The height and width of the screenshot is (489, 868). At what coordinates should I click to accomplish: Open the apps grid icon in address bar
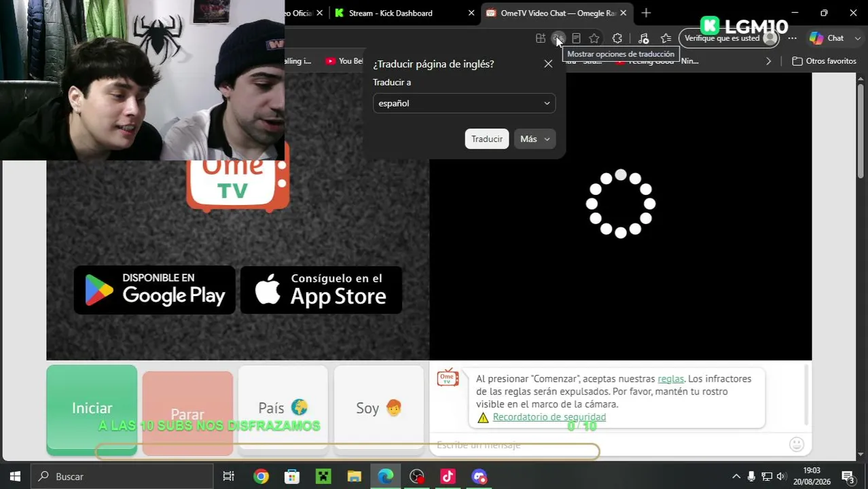click(540, 38)
